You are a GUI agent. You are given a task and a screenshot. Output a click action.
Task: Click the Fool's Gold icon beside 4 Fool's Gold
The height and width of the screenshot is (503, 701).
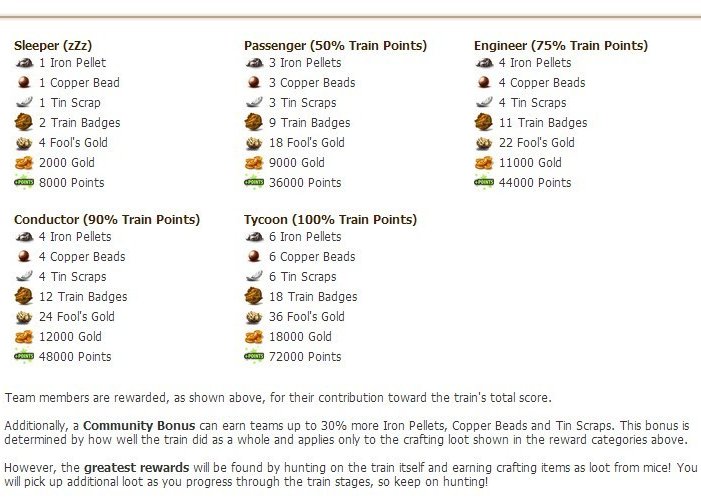pyautogui.click(x=24, y=143)
